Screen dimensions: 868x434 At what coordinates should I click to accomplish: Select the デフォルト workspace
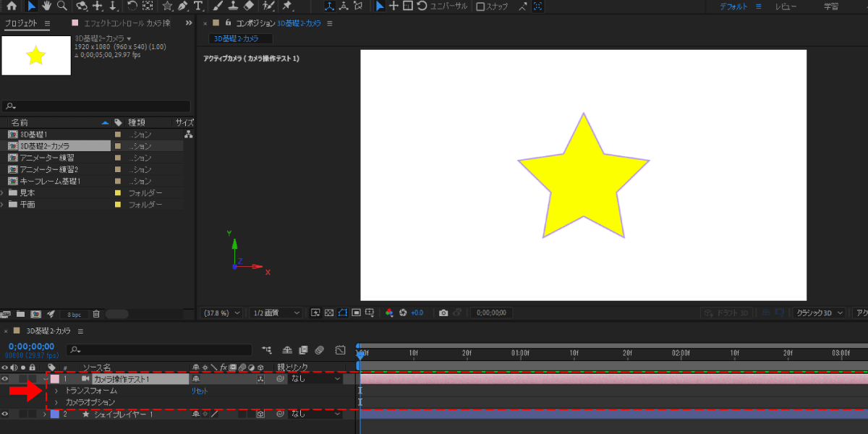[x=734, y=7]
